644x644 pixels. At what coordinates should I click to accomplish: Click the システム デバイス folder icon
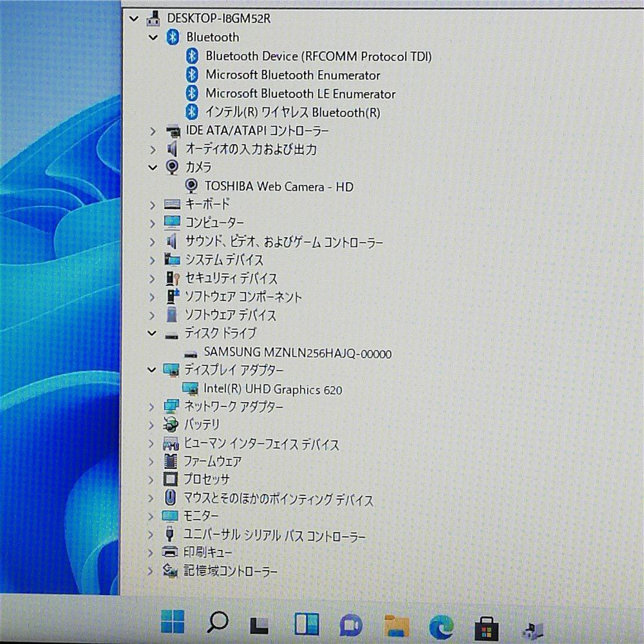click(172, 260)
